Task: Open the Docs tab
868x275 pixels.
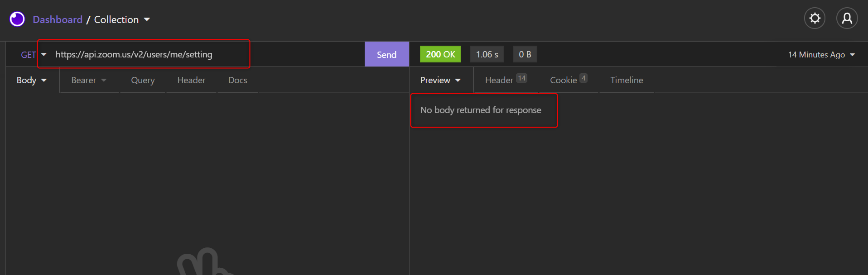Action: pyautogui.click(x=237, y=80)
